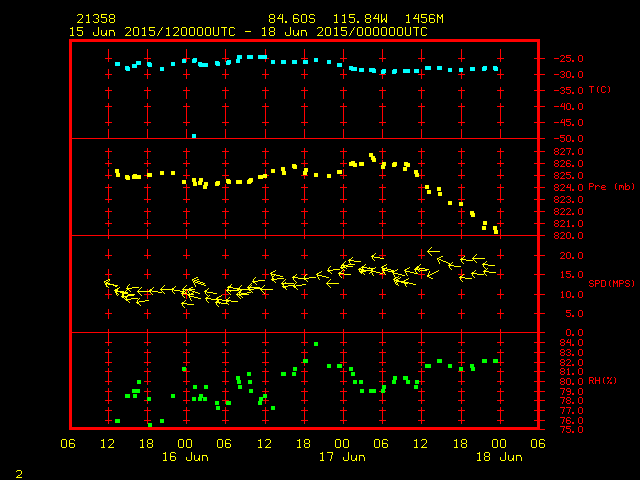Select the longitude value 115.84W
This screenshot has height=480, width=640.
360,19
